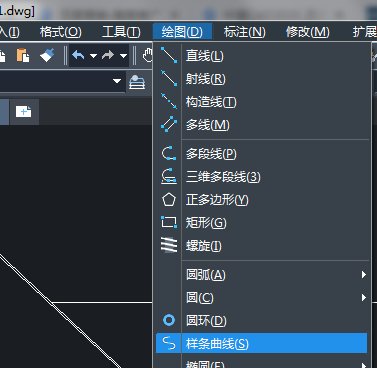Choose highlighted 样条曲线(S) menu entry
This screenshot has height=368, width=377.
[x=262, y=343]
